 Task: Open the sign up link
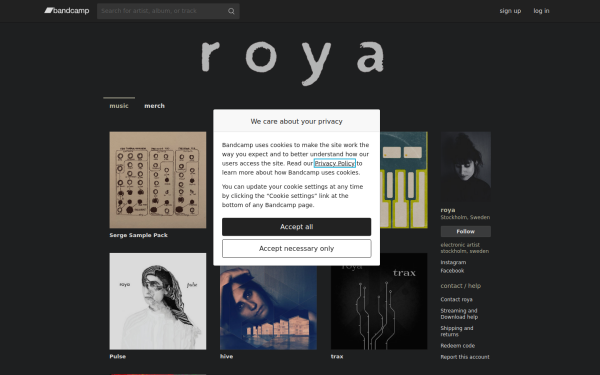click(510, 11)
